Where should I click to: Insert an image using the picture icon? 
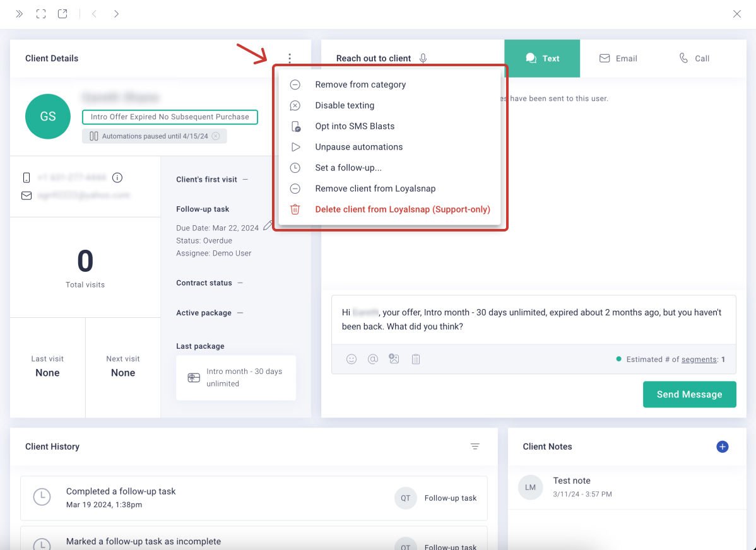tap(394, 359)
